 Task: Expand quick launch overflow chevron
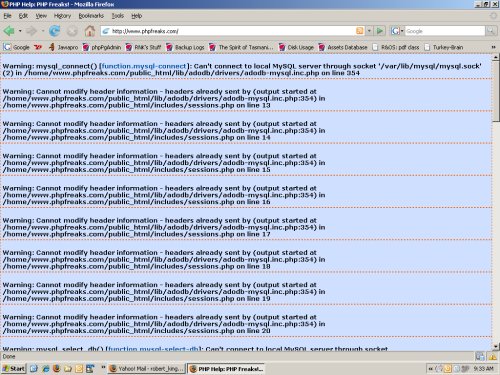(x=103, y=368)
